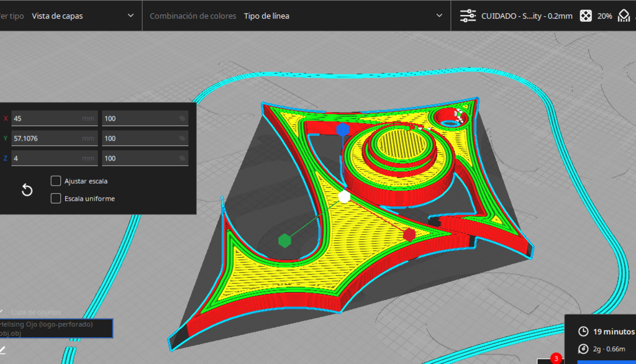Click the red notification badge showing 3
The height and width of the screenshot is (364, 636).
click(556, 358)
